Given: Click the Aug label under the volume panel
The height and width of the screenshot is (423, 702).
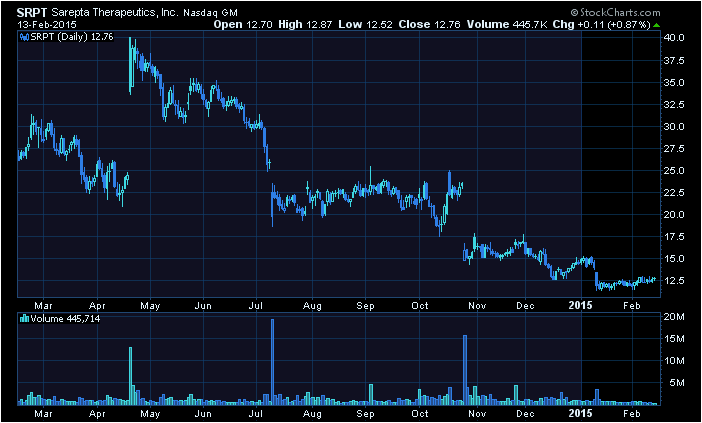Looking at the screenshot, I should [312, 414].
